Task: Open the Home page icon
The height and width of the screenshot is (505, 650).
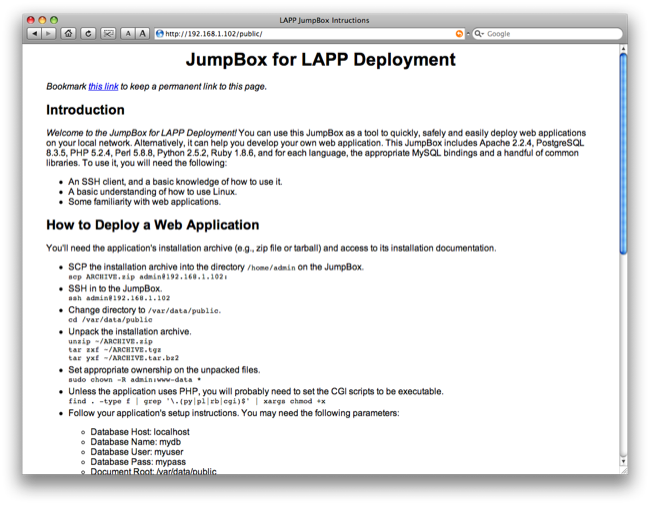Action: coord(68,34)
